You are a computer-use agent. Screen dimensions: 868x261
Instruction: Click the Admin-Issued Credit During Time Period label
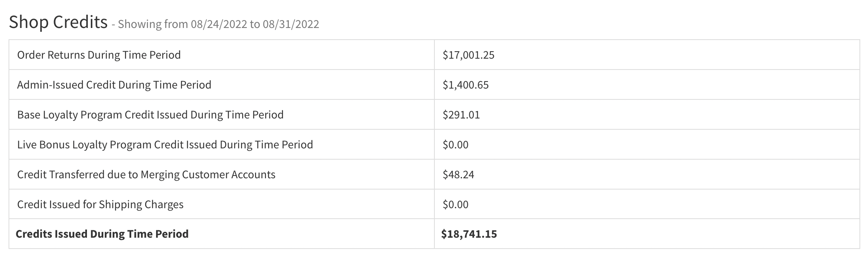pyautogui.click(x=114, y=85)
